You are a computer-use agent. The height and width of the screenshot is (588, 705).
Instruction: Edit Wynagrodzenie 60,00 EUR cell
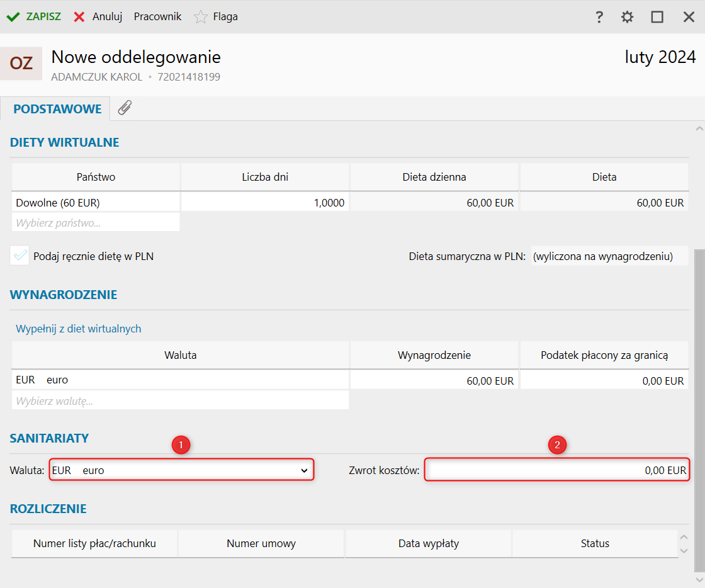[x=434, y=381]
